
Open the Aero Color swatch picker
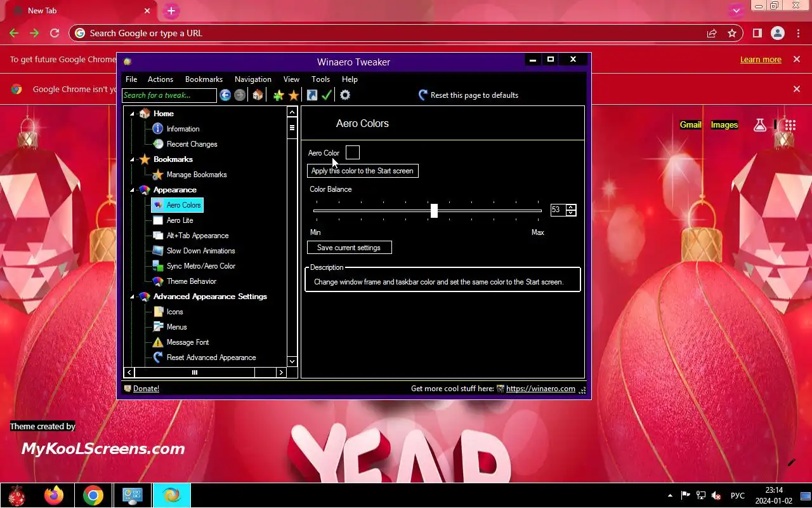coord(353,152)
